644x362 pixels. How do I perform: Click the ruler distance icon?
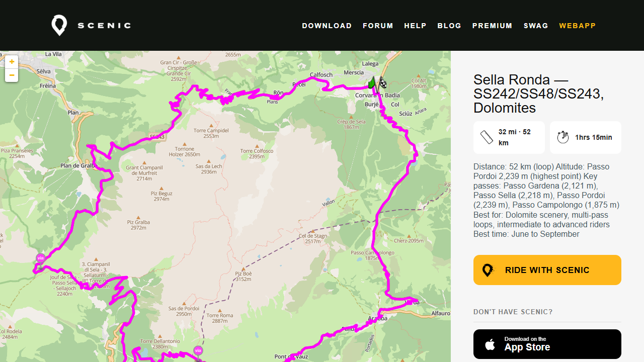(487, 137)
